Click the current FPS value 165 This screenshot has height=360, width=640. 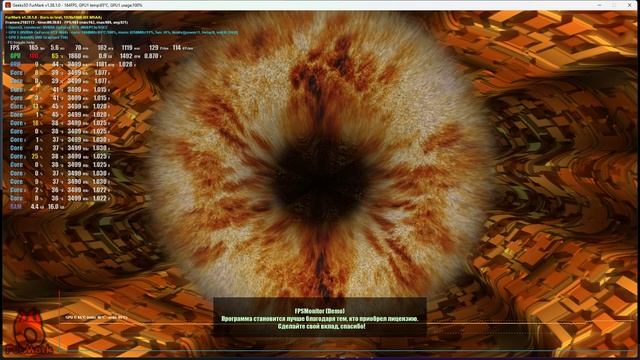click(33, 48)
